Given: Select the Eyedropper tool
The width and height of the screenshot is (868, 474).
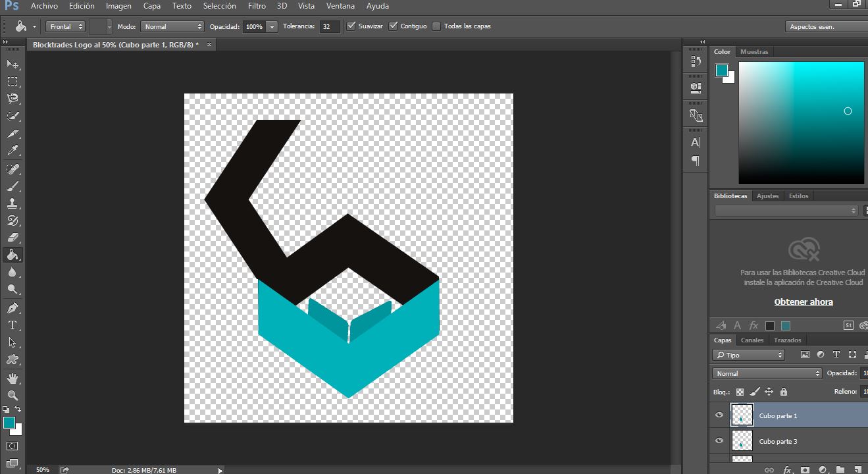Looking at the screenshot, I should (x=13, y=151).
